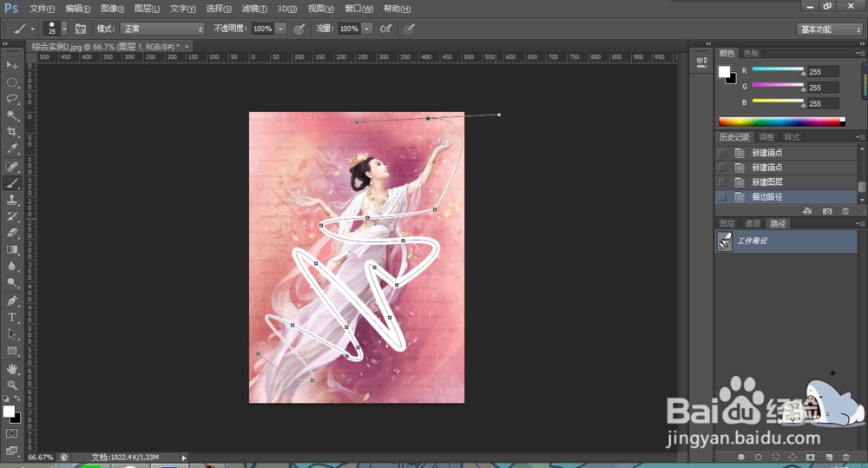Select the Elliptical Marquee tool

(11, 82)
